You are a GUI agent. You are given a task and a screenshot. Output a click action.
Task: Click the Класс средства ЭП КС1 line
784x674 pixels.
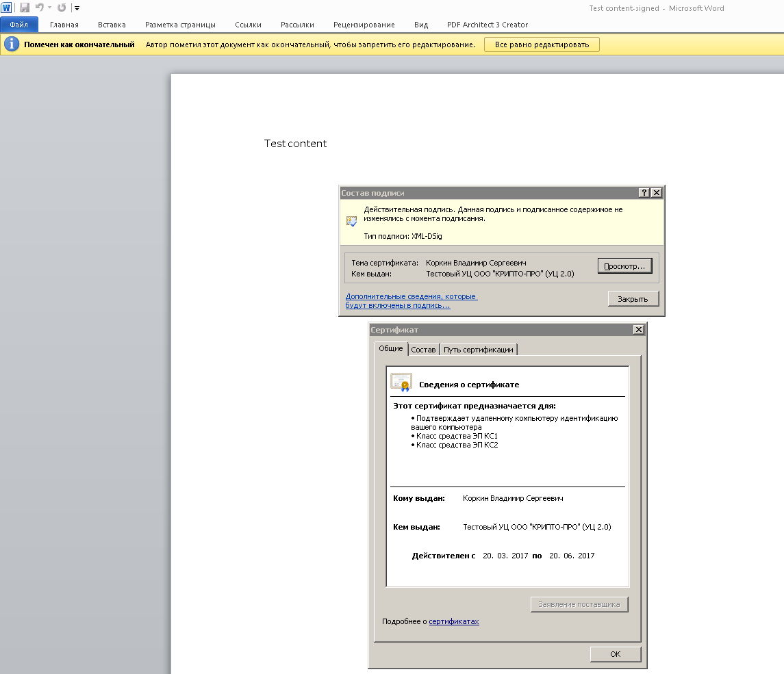[x=455, y=436]
